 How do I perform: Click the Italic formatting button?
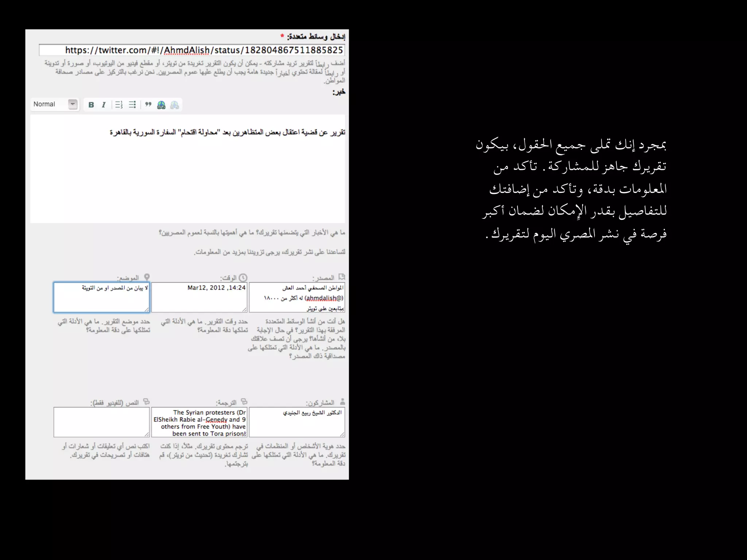104,105
